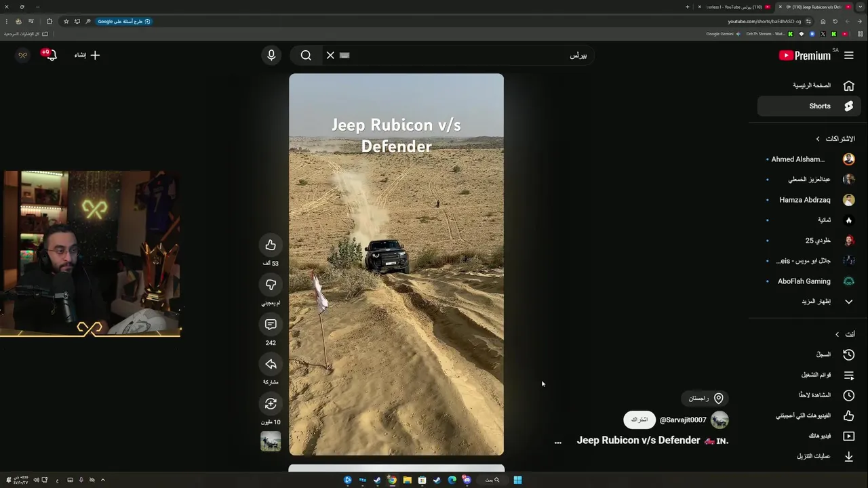Remix this Short showing 10 مليون
The width and height of the screenshot is (868, 488).
[x=271, y=404]
